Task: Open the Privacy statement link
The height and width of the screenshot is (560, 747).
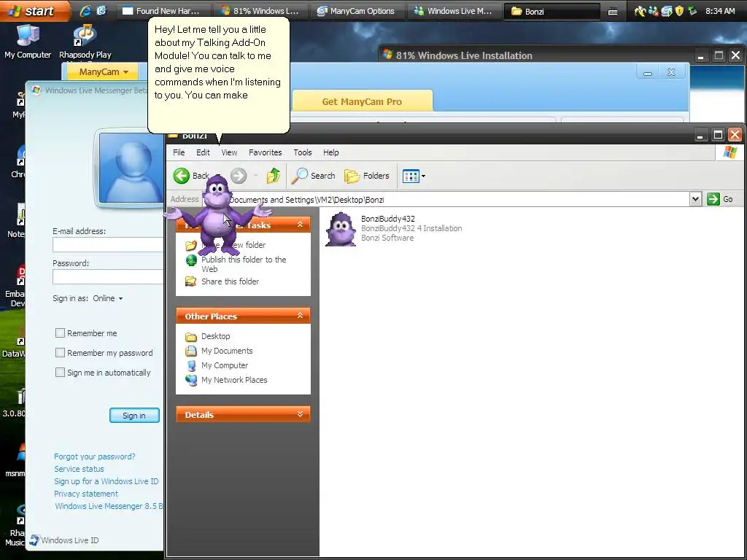Action: coord(86,494)
